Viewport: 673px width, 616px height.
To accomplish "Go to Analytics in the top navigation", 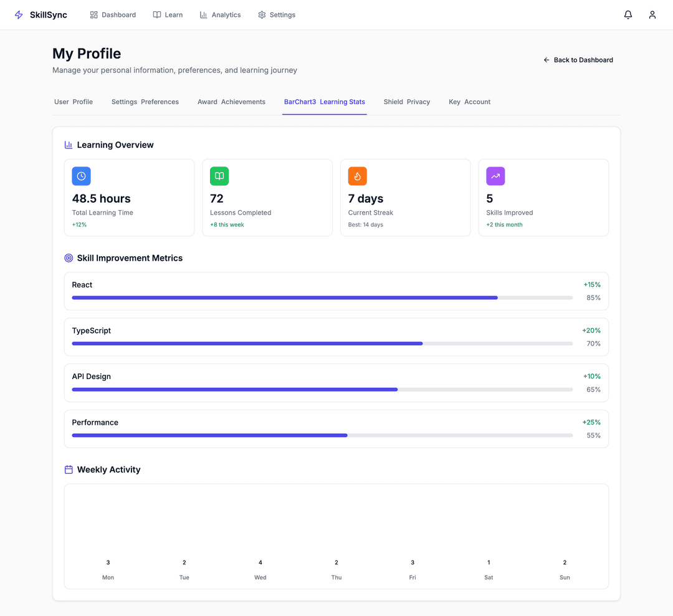I will [x=220, y=15].
